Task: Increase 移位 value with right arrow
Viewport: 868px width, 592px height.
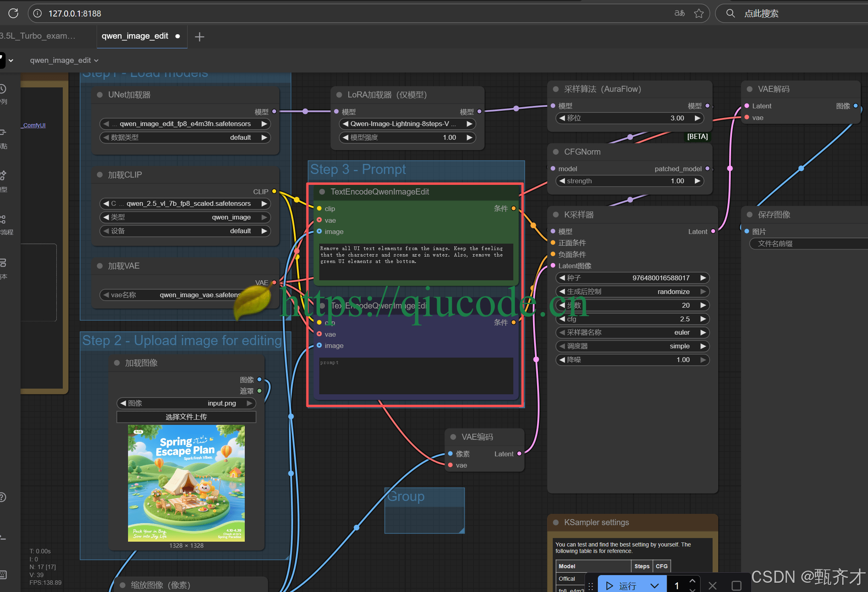Action: pos(697,118)
